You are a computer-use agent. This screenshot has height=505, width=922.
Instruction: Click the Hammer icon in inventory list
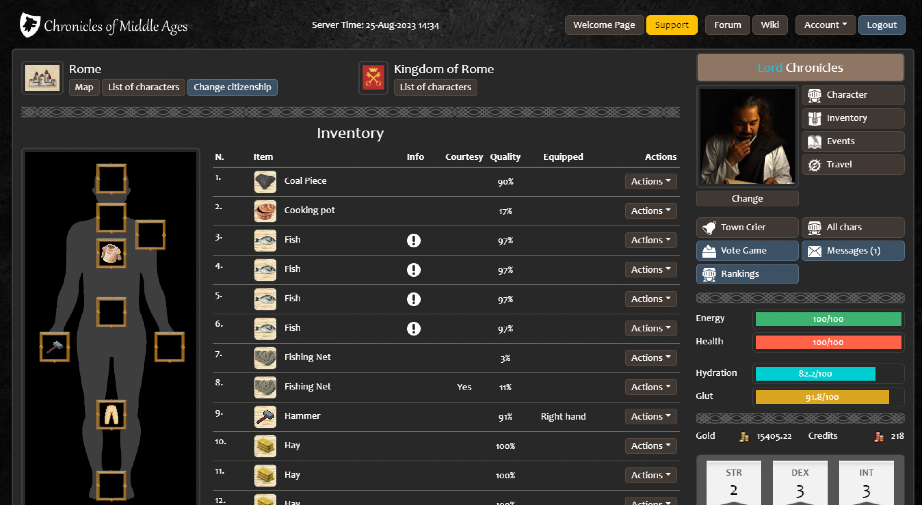click(x=265, y=417)
